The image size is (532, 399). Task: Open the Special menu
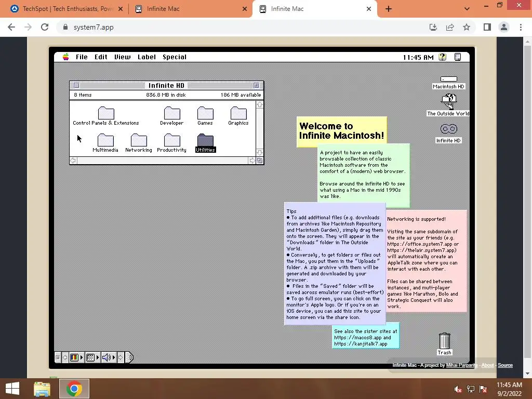pyautogui.click(x=175, y=57)
